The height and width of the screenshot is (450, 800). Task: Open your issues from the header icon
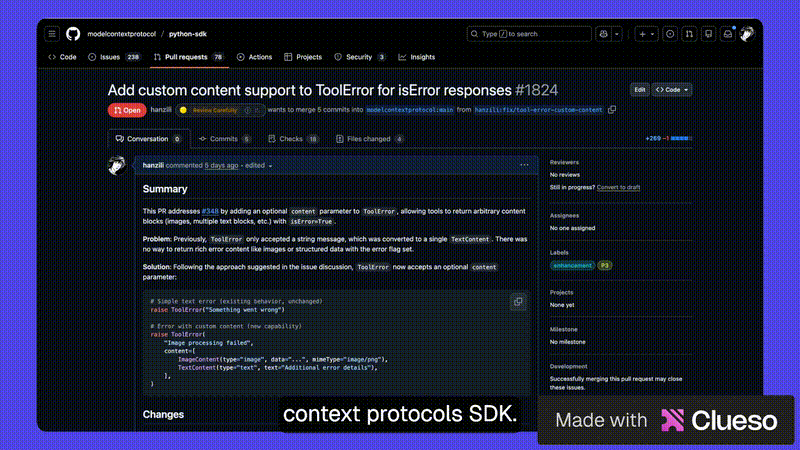pos(670,34)
